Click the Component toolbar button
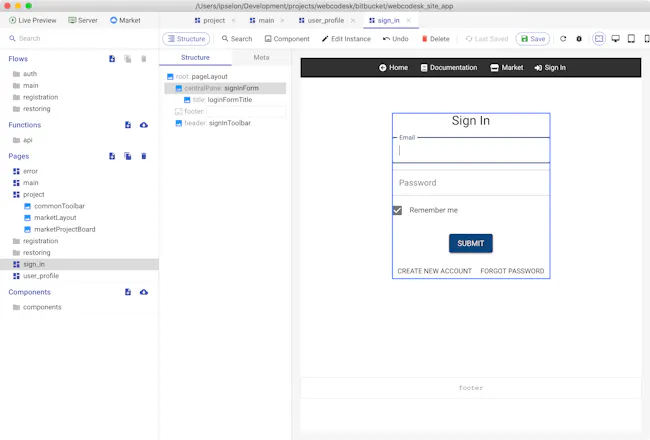This screenshot has width=650, height=440. click(287, 39)
